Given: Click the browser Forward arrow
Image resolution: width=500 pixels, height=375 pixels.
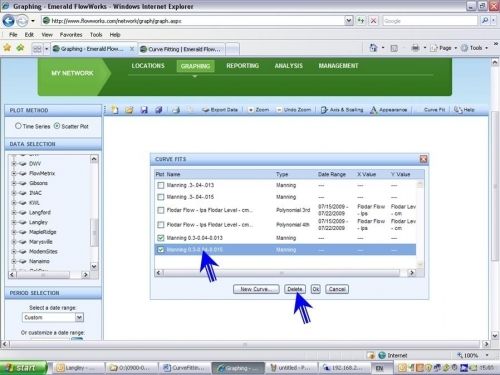Looking at the screenshot, I should click(x=22, y=21).
